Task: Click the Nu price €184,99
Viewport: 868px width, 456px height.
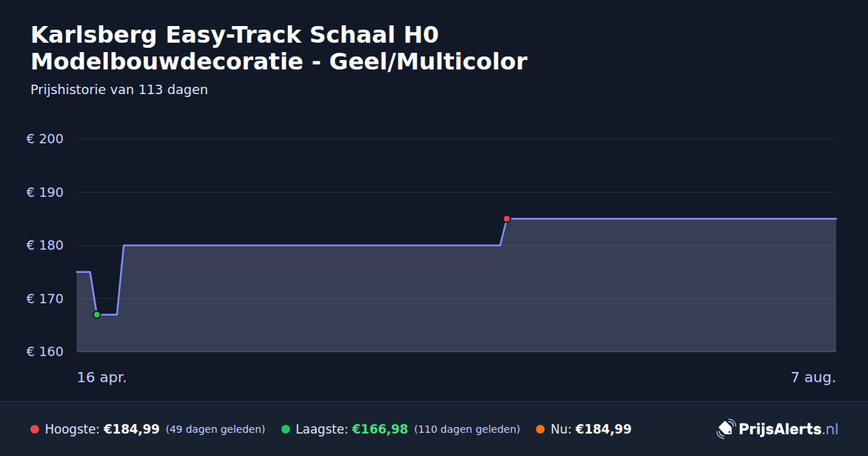Action: point(603,429)
